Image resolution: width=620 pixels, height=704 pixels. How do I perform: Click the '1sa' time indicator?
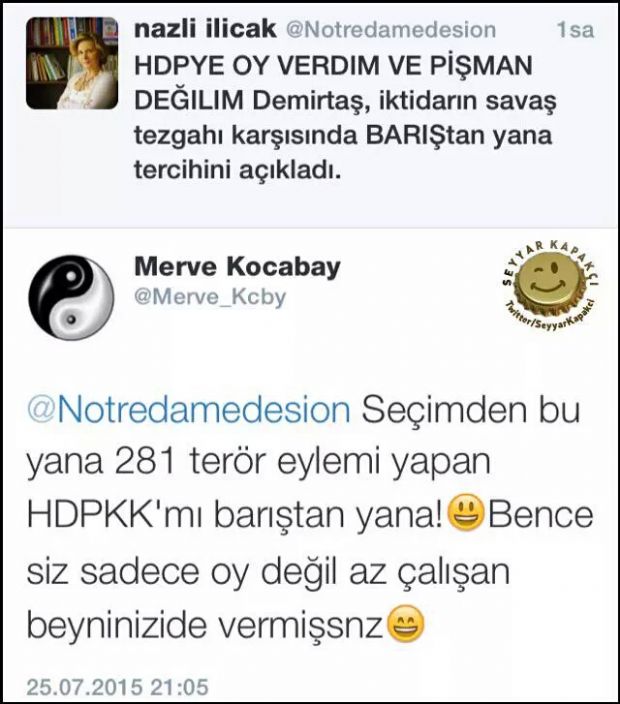[x=576, y=31]
